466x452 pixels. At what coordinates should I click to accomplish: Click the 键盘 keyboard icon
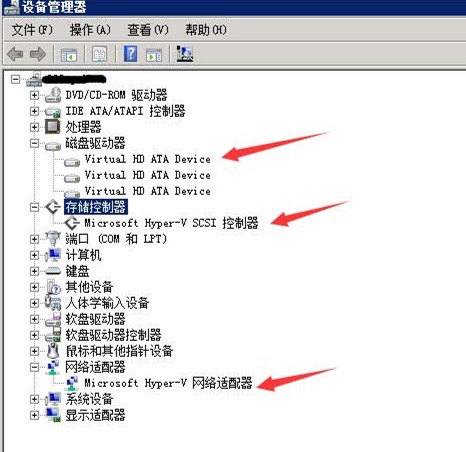(x=53, y=271)
